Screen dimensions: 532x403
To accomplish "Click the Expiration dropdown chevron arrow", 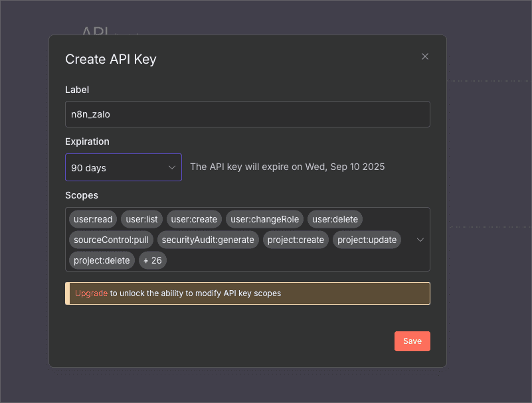I will (x=172, y=168).
